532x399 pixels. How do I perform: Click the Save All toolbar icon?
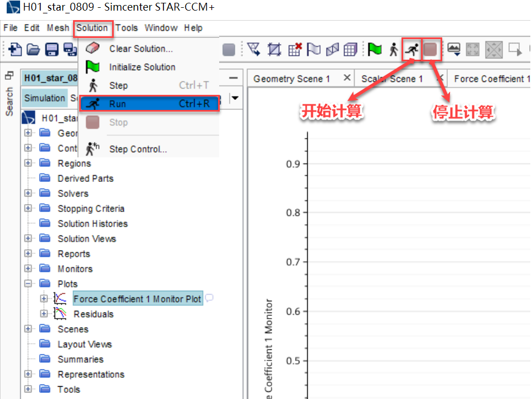tap(70, 50)
